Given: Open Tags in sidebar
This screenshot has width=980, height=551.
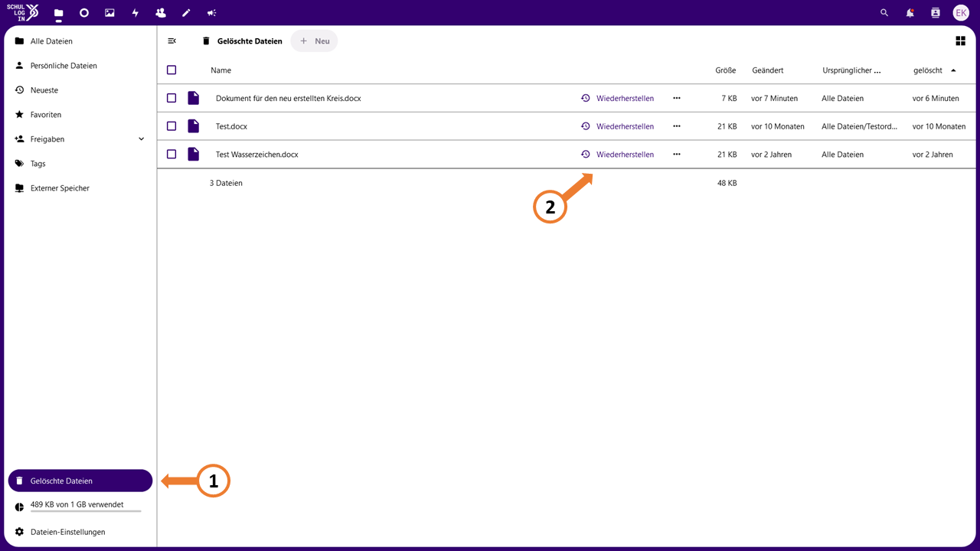Looking at the screenshot, I should (x=80, y=164).
